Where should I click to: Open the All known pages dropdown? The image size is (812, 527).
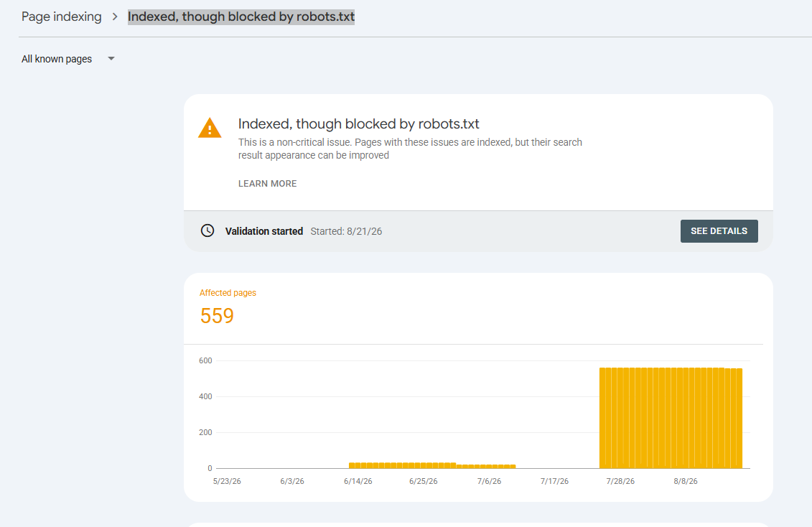coord(67,59)
